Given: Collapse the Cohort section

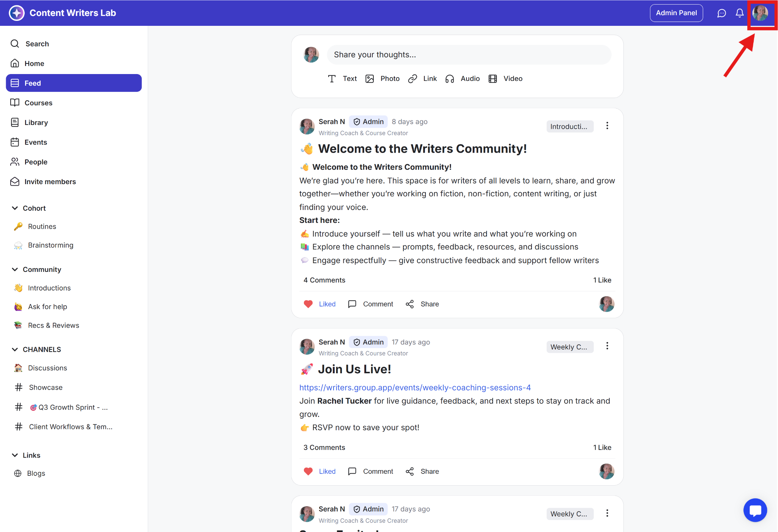Looking at the screenshot, I should click(x=15, y=208).
